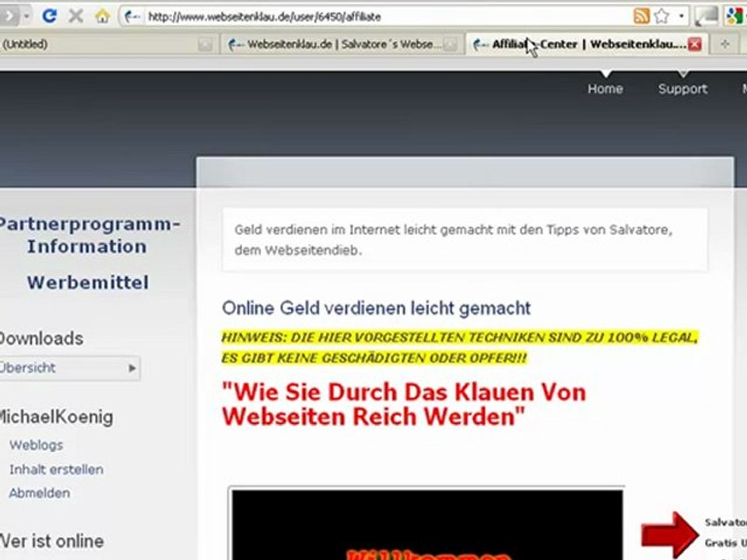Click the Online Geld verdienen leicht gemacht heading
The image size is (747, 560).
[377, 309]
